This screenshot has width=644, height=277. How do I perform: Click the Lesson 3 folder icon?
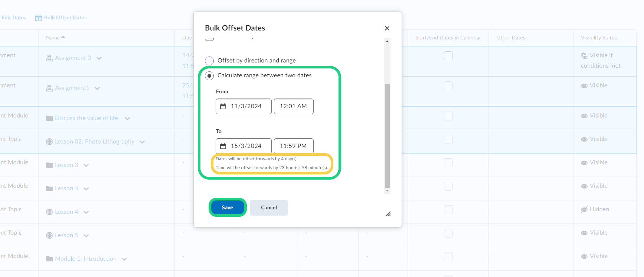tap(49, 165)
